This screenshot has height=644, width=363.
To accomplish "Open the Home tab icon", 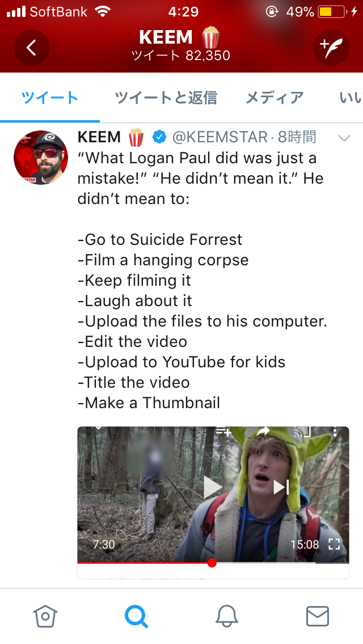I will [x=45, y=616].
